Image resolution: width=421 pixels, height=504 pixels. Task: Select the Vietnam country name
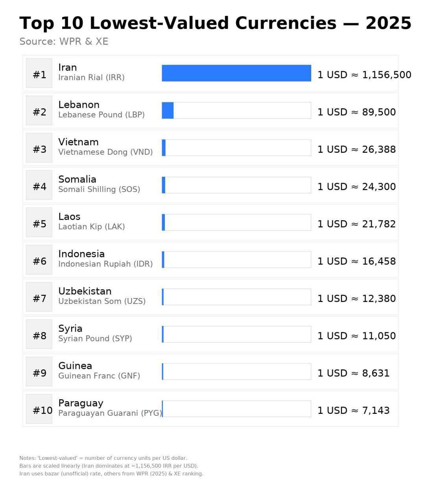78,142
